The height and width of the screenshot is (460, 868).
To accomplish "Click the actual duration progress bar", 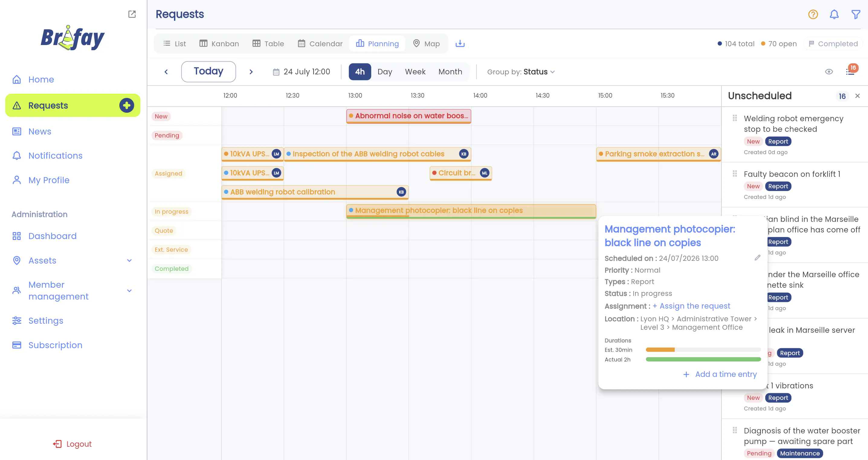I will coord(703,359).
